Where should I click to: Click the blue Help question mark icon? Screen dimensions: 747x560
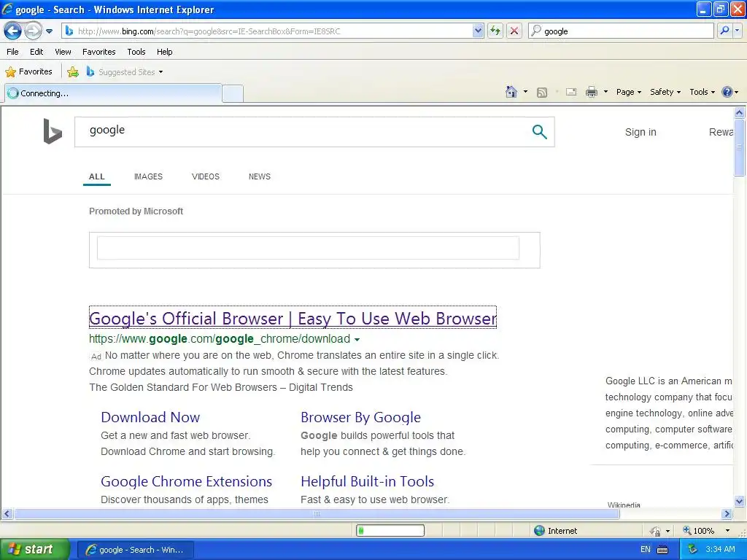pos(727,92)
